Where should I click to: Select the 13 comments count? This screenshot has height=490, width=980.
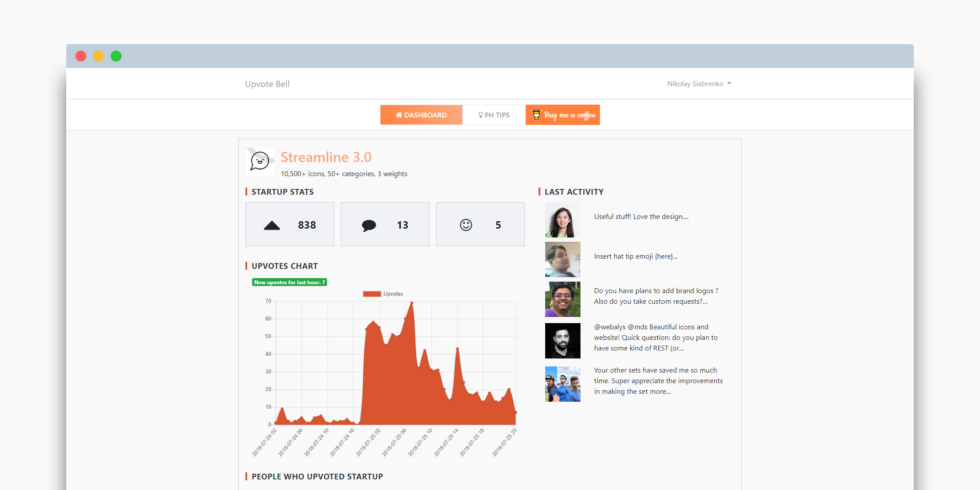[402, 225]
